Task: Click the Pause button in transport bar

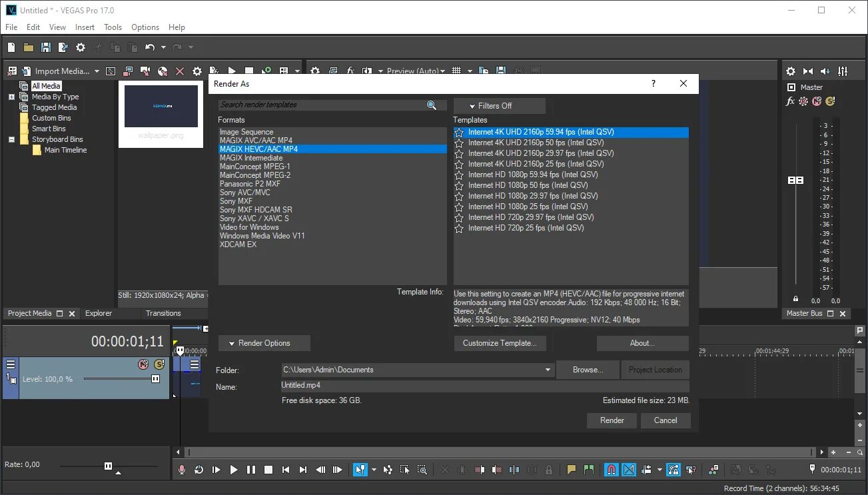Action: click(250, 470)
